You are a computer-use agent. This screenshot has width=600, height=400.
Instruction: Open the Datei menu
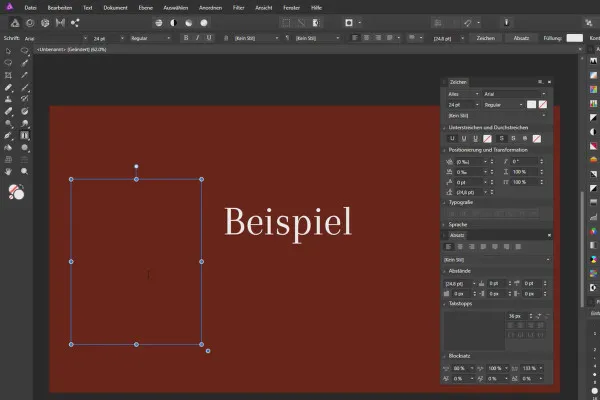pos(30,8)
